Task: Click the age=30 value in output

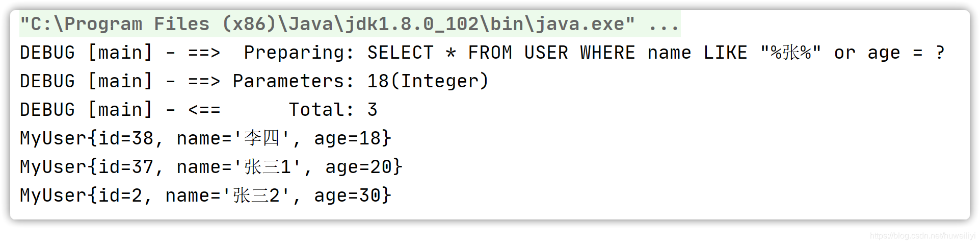Action: (x=348, y=195)
